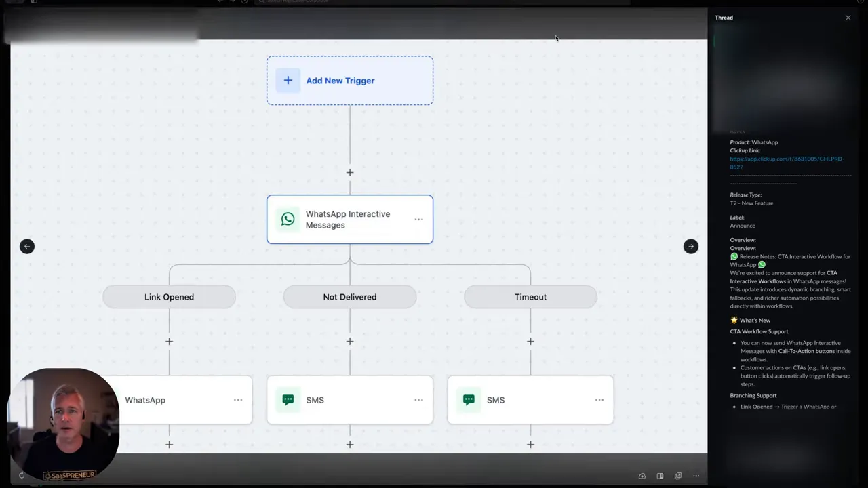This screenshot has height=488, width=868.
Task: Add a step under Link Opened branch
Action: pyautogui.click(x=169, y=342)
